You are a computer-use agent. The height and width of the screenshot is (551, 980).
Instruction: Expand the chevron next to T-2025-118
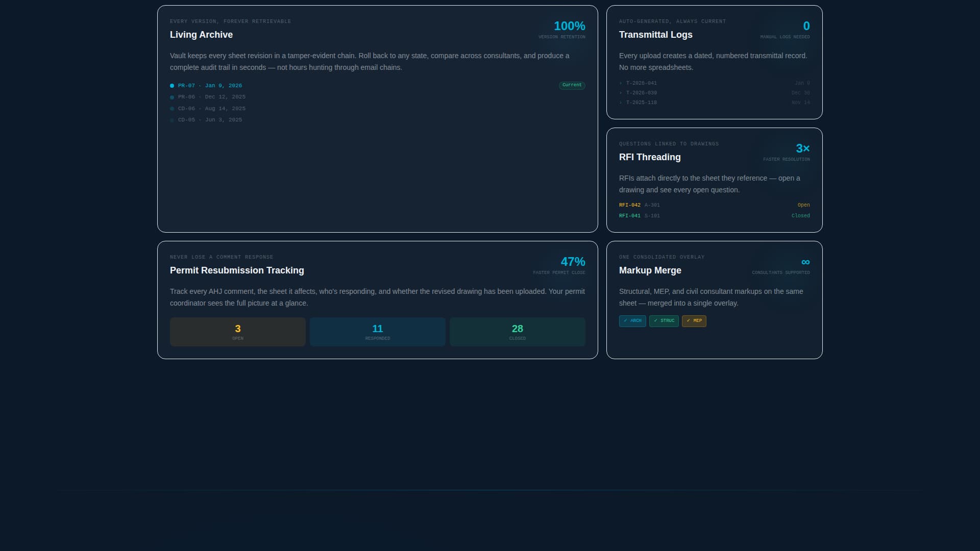621,103
